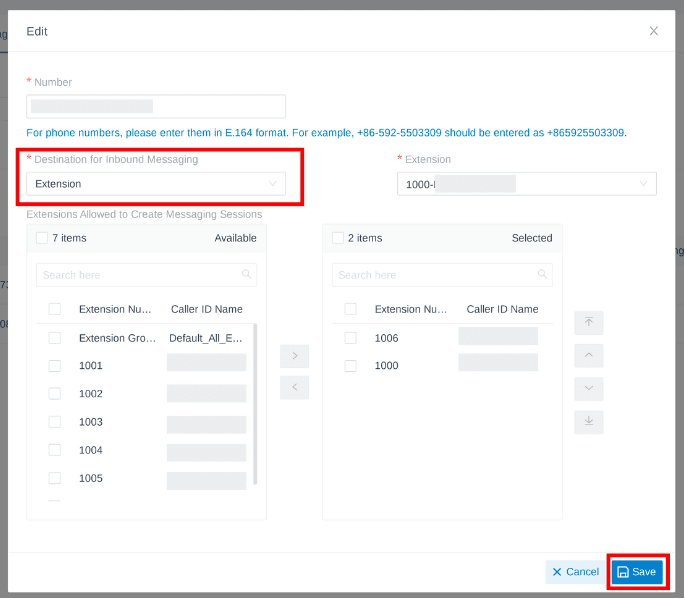Toggle select-all checkbox for 2 items Selected

[338, 238]
